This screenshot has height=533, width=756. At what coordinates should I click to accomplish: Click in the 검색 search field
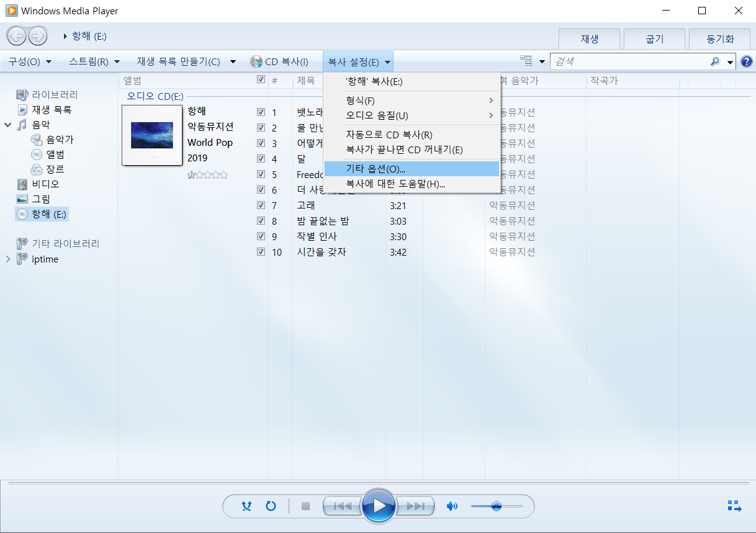(630, 61)
